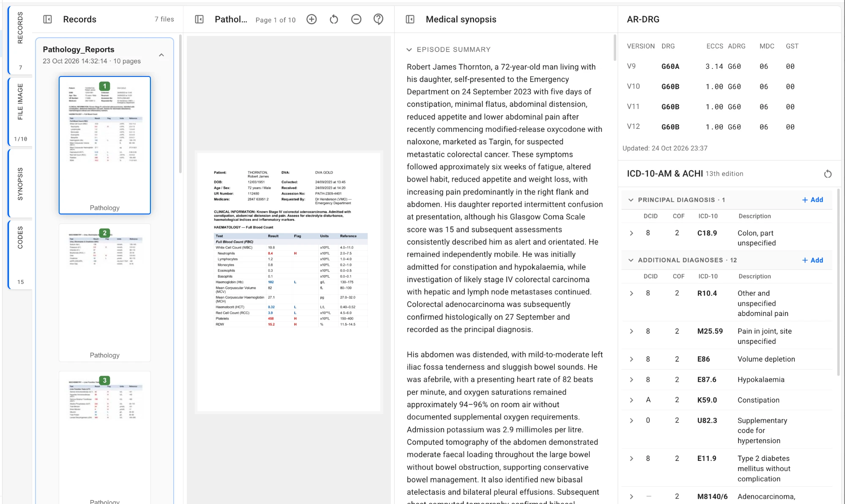The image size is (845, 504).
Task: Toggle the Medical synopsis panel icon
Action: pyautogui.click(x=410, y=19)
